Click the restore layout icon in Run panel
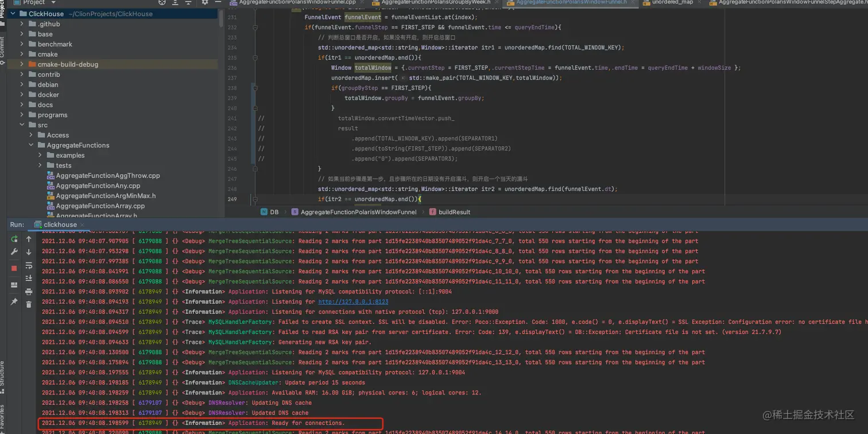Viewport: 868px width, 434px height. [14, 285]
